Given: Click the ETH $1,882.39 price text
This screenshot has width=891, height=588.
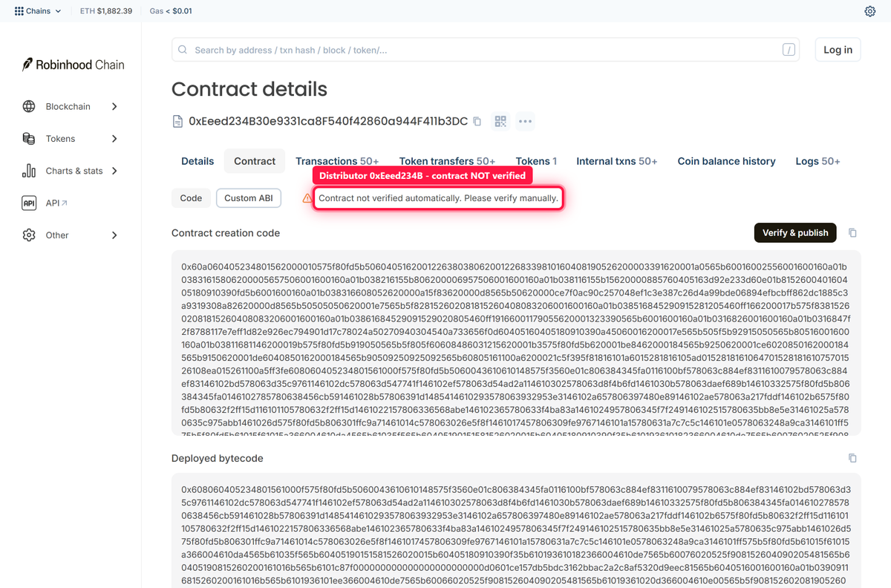Looking at the screenshot, I should coord(106,11).
